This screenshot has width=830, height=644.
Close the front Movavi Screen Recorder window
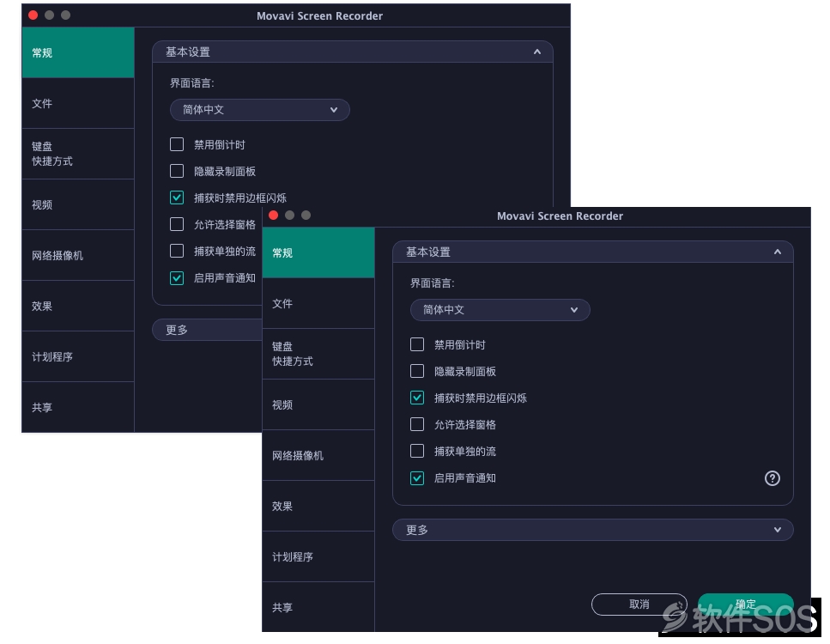click(274, 215)
